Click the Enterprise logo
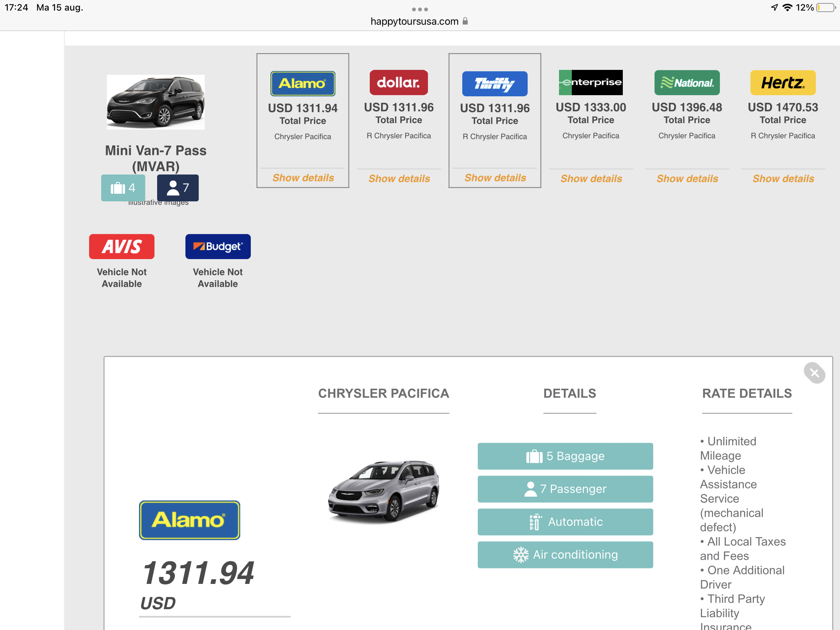This screenshot has height=630, width=840. click(x=590, y=82)
